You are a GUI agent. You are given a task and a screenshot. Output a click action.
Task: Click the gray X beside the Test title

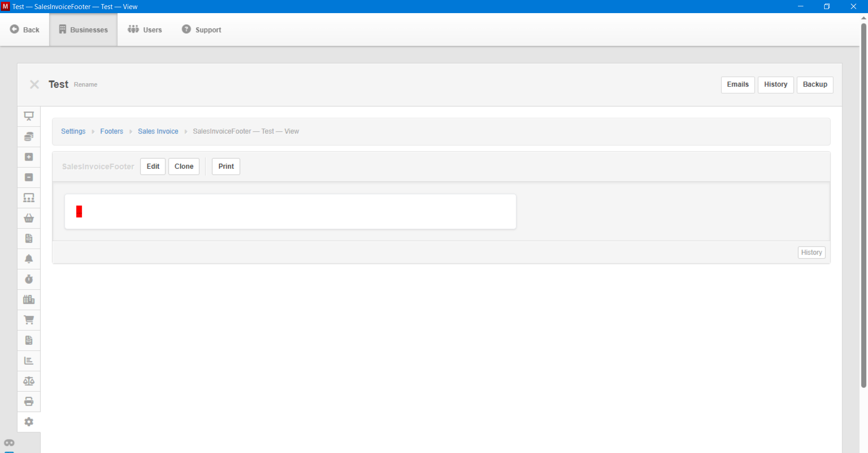click(x=34, y=85)
